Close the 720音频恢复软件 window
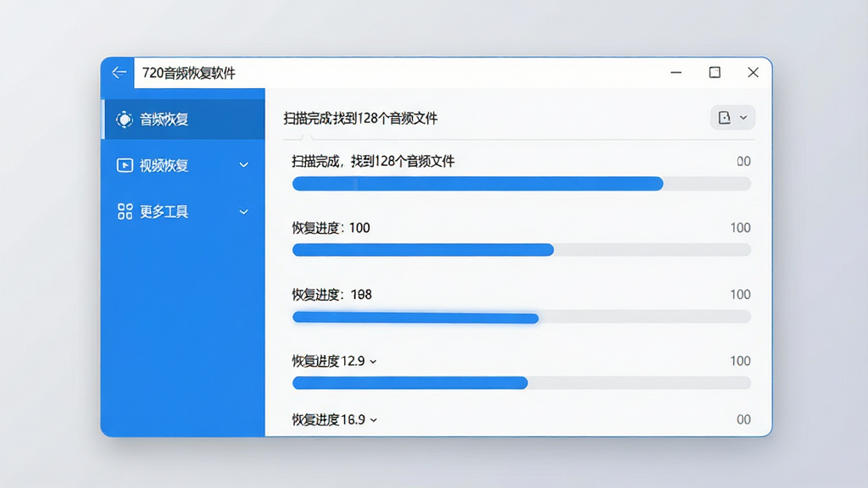The image size is (868, 488). 753,73
